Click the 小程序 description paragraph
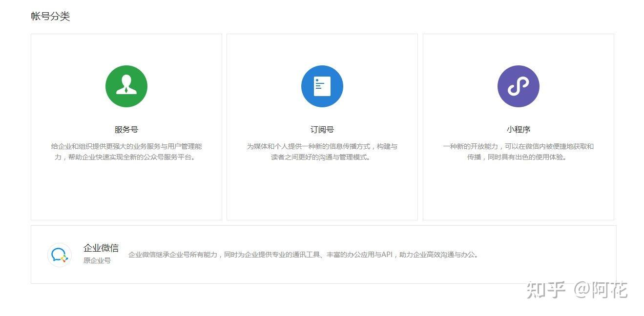This screenshot has width=644, height=316. pyautogui.click(x=519, y=152)
